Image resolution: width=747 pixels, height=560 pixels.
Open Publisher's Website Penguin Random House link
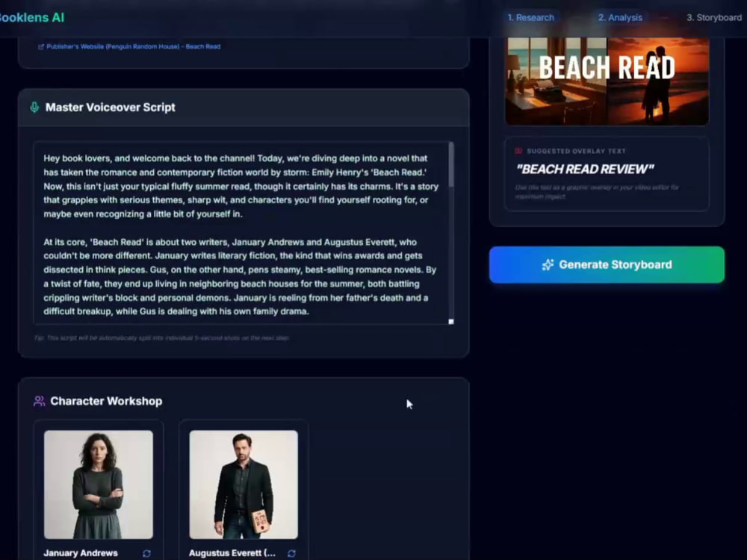(x=133, y=46)
